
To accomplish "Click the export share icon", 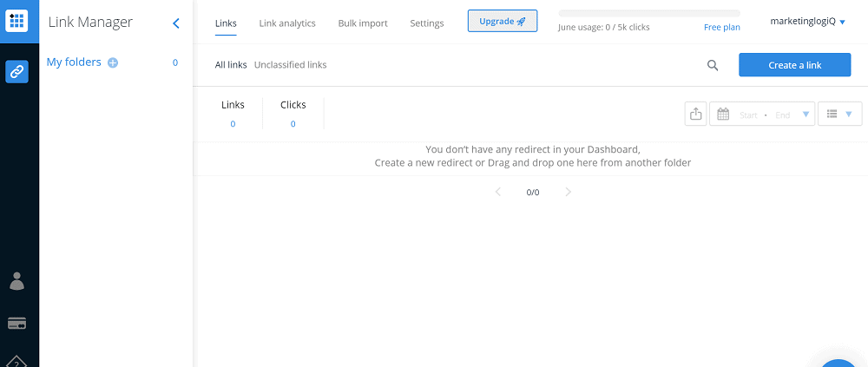I will [x=696, y=114].
